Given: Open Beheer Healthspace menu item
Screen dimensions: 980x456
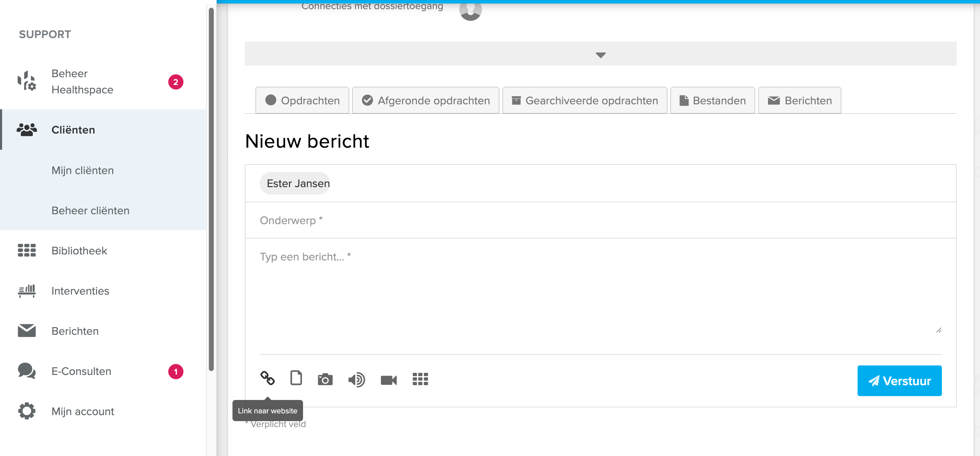Looking at the screenshot, I should [x=103, y=82].
